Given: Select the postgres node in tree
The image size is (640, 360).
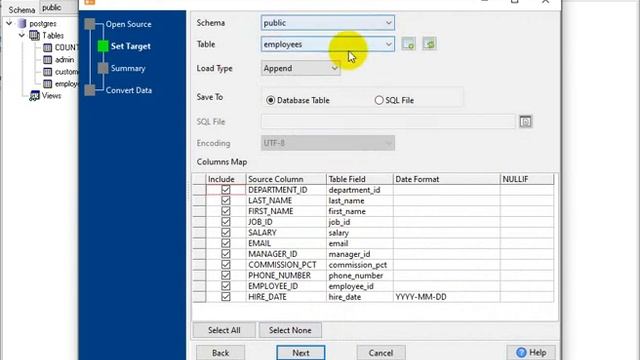Looking at the screenshot, I should (x=43, y=24).
